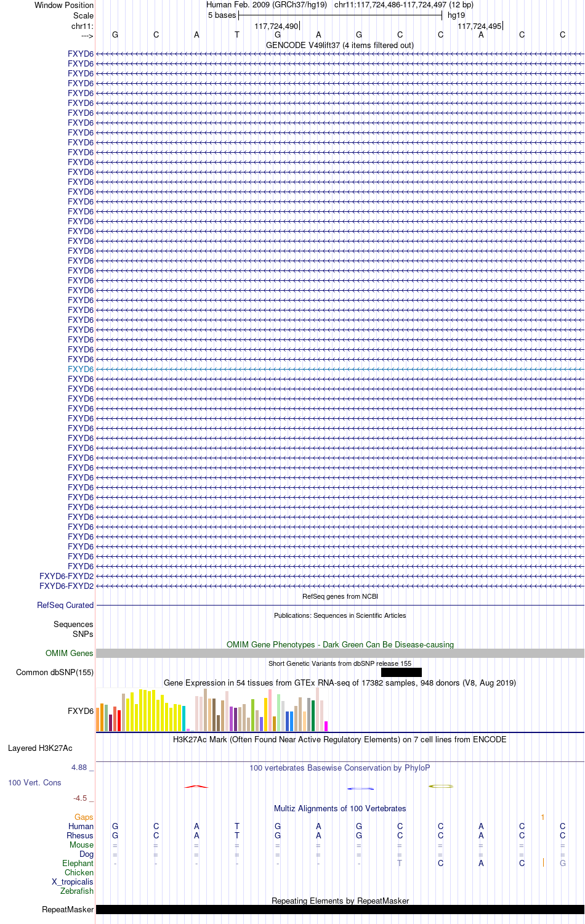This screenshot has width=585, height=924.
Task: Click the black RepeatMasker element bar
Action: (340, 909)
